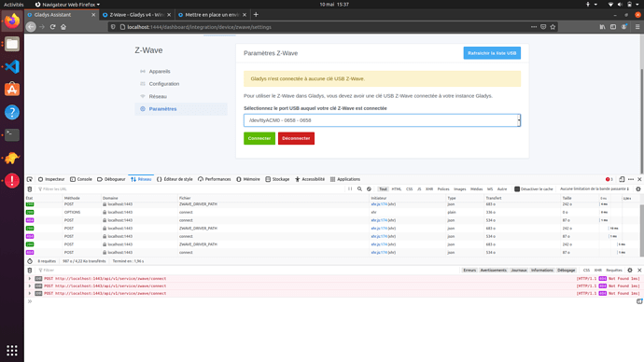Open the Stockage devtools tab

[277, 179]
